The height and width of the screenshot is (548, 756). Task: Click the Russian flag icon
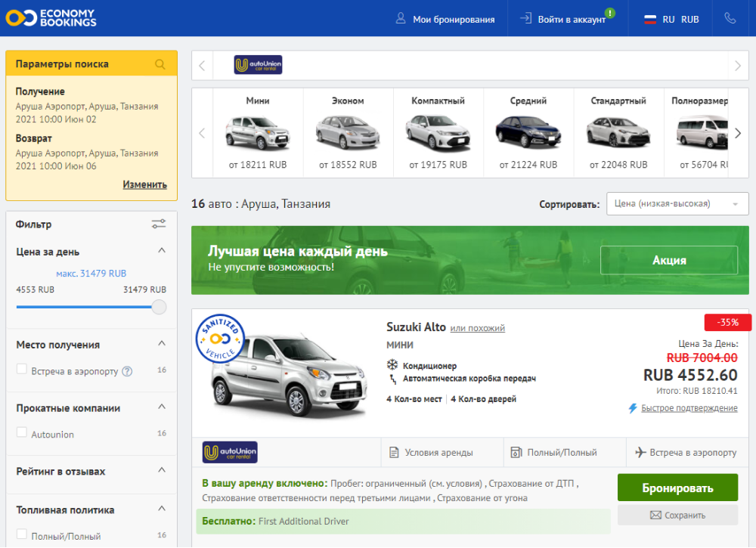pos(650,20)
